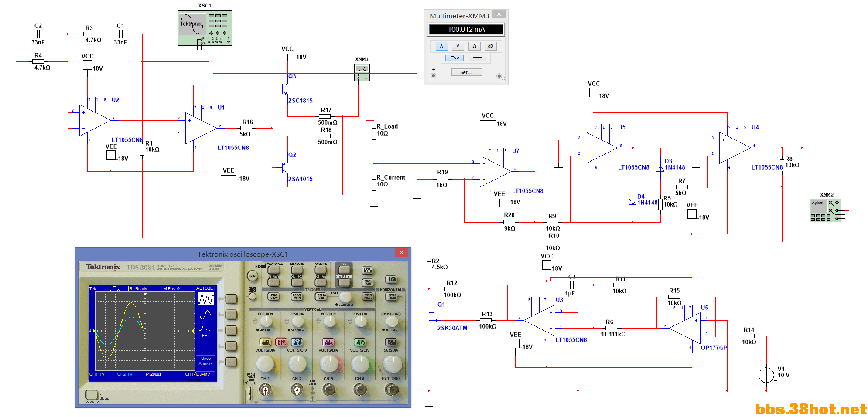Click the XMM2 Agilent multimeter instrument icon

(825, 210)
